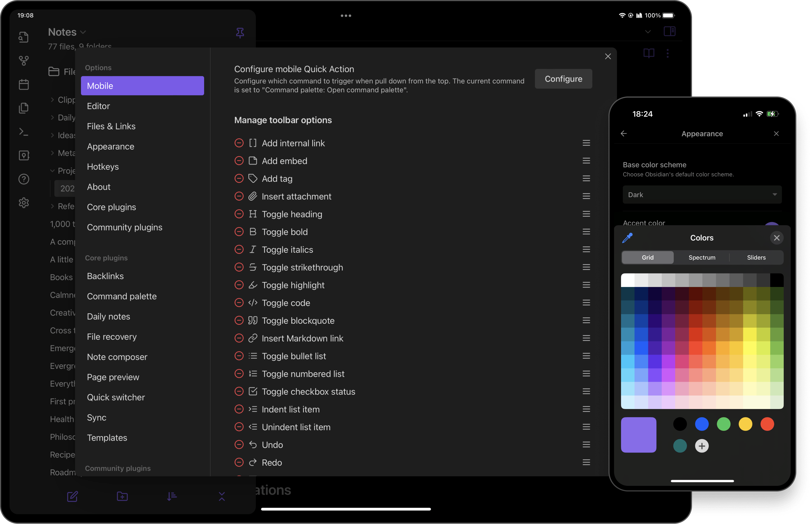Choose the green saved color swatch
Viewport: 812px width, 524px height.
[724, 424]
